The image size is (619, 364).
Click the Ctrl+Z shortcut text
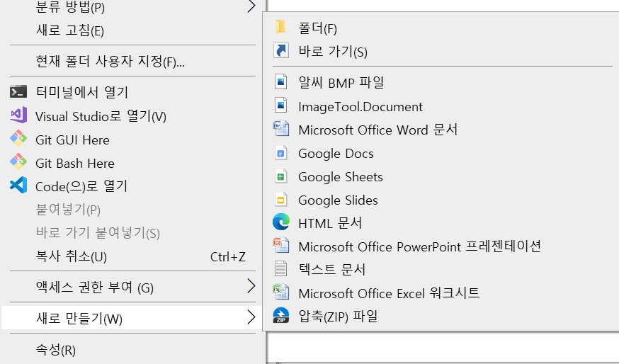pyautogui.click(x=228, y=257)
